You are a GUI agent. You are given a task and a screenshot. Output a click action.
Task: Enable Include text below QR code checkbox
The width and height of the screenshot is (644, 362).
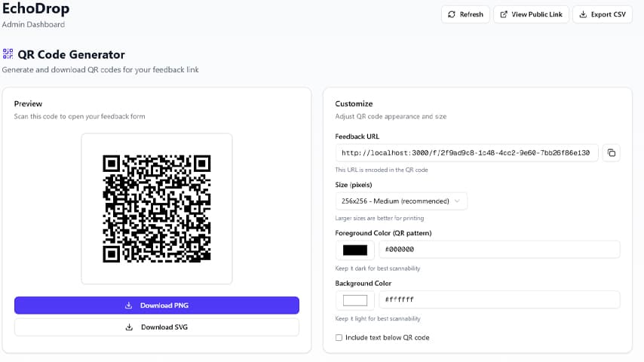pos(339,338)
